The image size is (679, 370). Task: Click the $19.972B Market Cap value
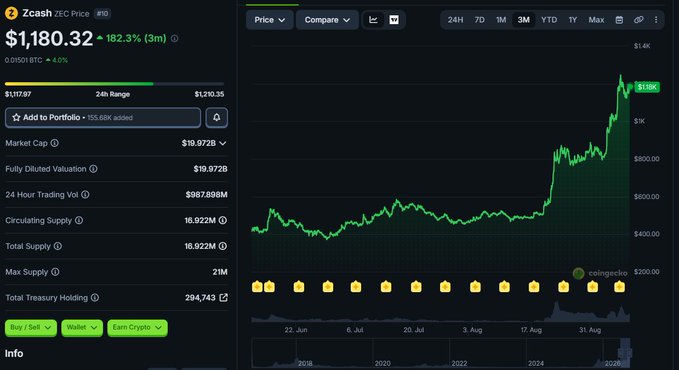click(199, 143)
